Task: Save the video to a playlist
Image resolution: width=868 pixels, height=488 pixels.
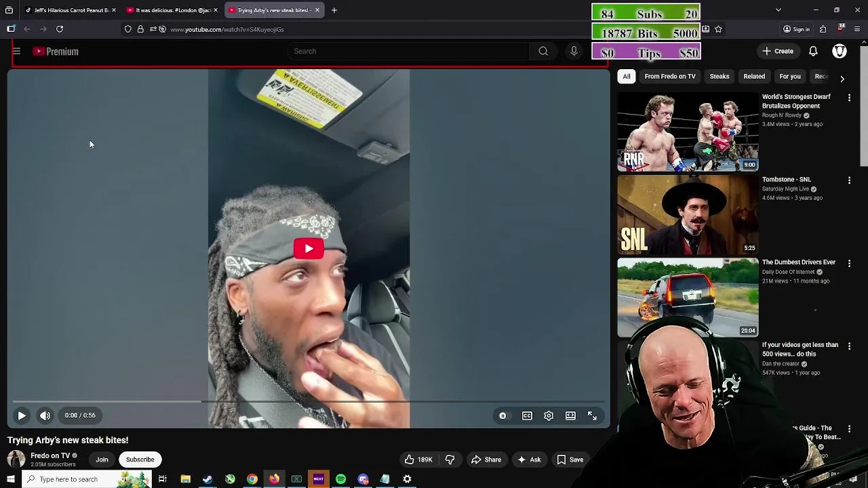Action: click(x=570, y=460)
